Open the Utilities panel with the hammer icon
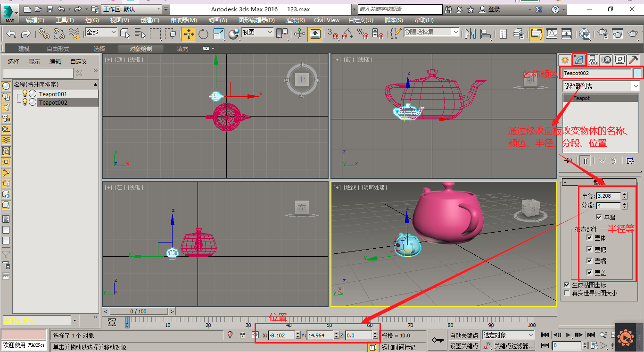This screenshot has height=352, width=644. [x=633, y=59]
